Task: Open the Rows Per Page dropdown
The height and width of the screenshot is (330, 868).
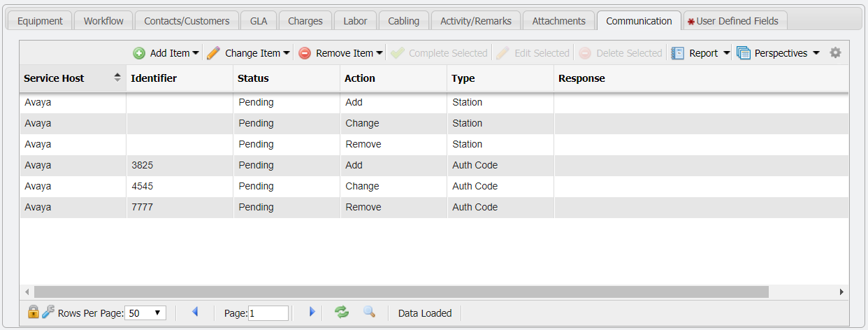Action: point(146,313)
